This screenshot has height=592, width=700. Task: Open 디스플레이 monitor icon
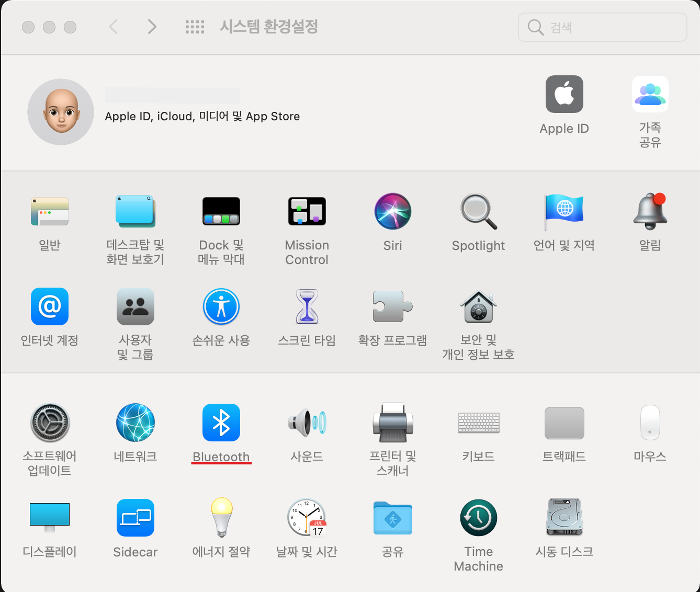[50, 518]
